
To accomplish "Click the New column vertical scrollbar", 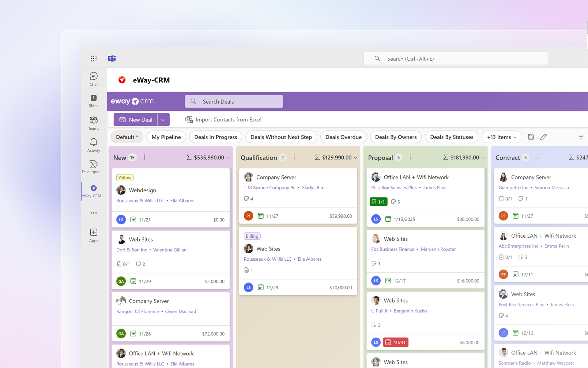I will pyautogui.click(x=231, y=209).
